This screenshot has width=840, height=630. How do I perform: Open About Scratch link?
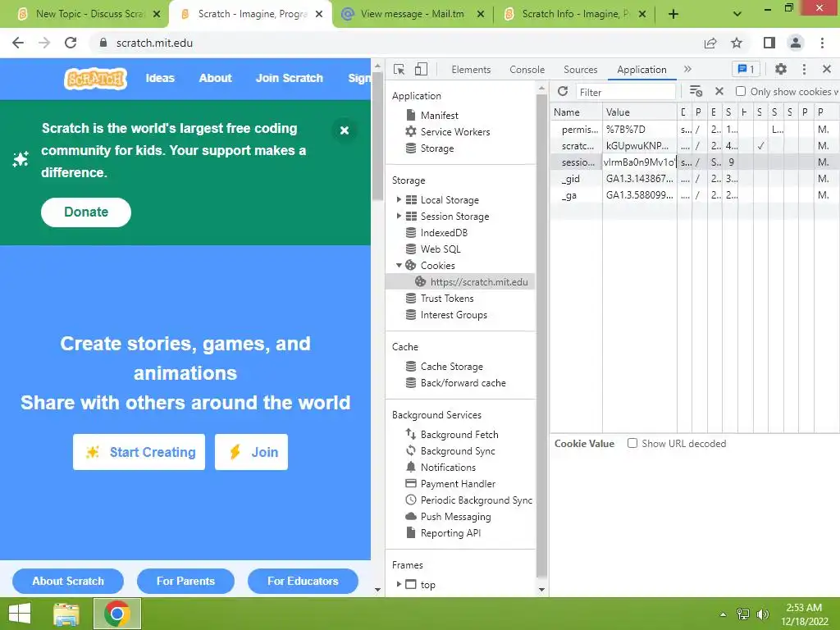(68, 582)
